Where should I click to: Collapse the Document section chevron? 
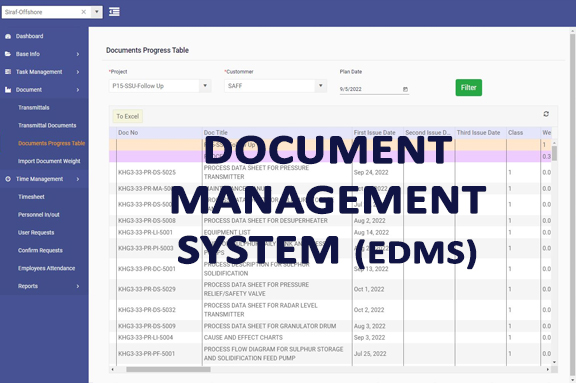click(x=78, y=90)
